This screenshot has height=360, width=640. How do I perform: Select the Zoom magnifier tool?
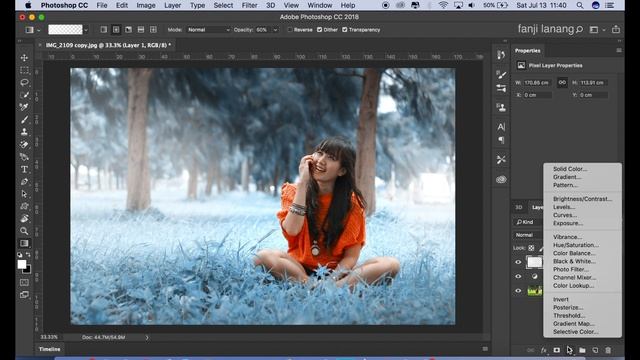point(24,231)
